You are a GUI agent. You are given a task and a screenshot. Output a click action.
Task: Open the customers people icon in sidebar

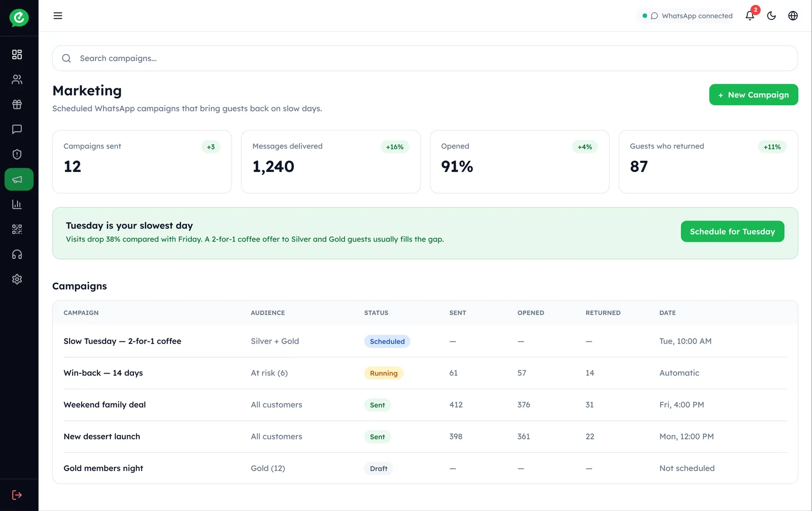click(x=17, y=79)
